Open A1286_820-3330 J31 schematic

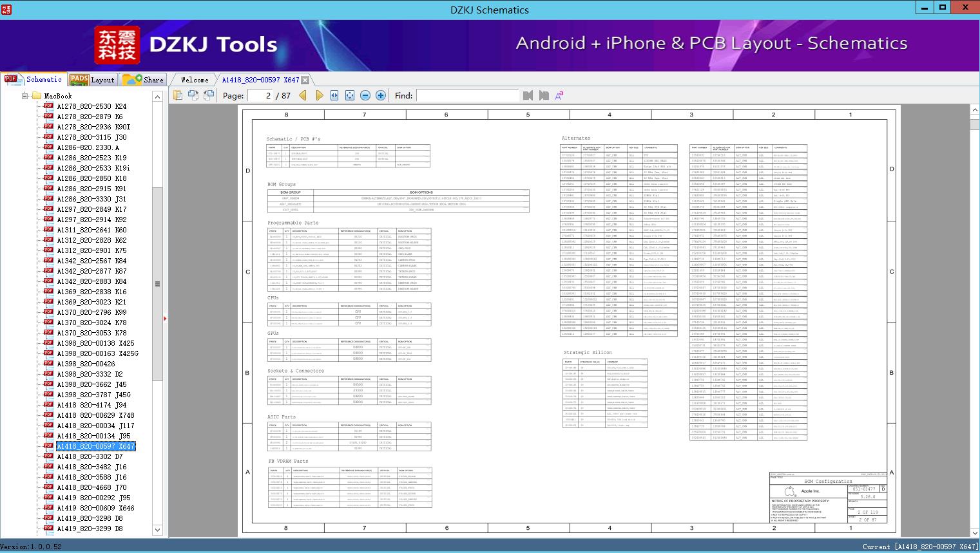tap(91, 199)
